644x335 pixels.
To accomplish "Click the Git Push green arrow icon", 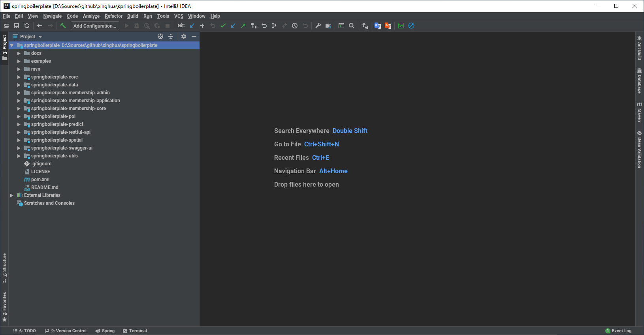I will [243, 26].
